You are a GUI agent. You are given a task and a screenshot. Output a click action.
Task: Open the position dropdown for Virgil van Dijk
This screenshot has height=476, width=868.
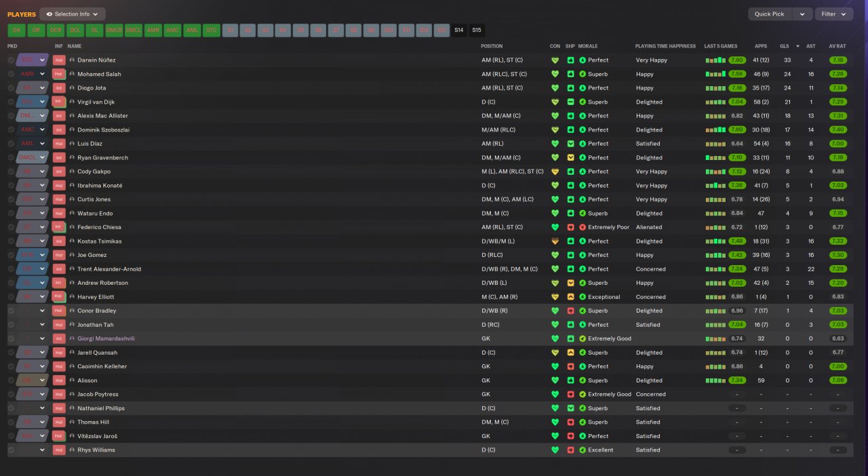pyautogui.click(x=33, y=102)
